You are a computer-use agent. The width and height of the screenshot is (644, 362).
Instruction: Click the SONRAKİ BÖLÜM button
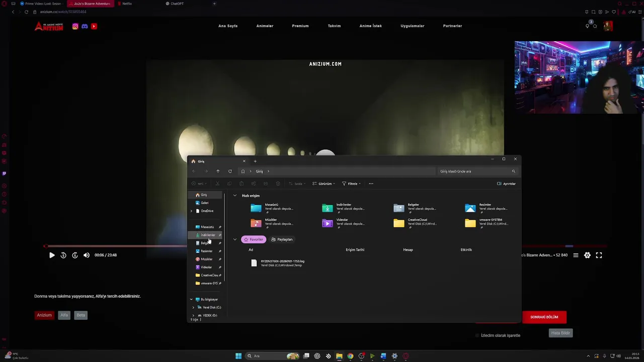[x=544, y=317]
